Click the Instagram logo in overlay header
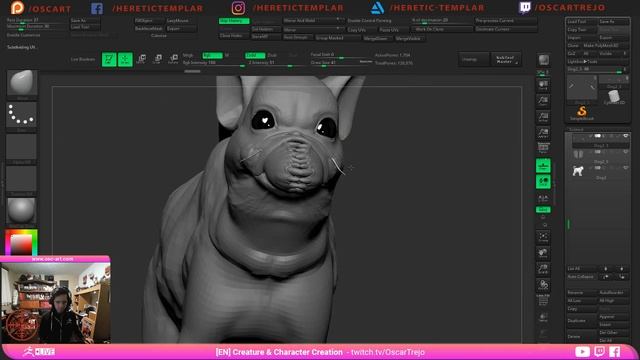The width and height of the screenshot is (640, 360). tap(238, 8)
